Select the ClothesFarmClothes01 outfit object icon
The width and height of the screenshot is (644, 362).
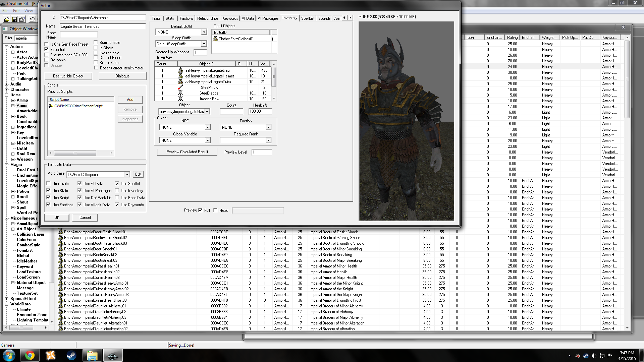(215, 39)
